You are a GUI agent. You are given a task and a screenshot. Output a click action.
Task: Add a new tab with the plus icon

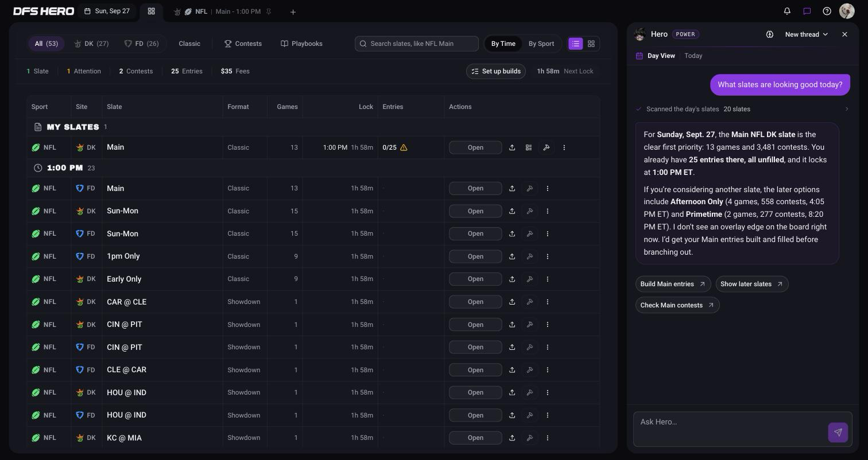click(x=293, y=11)
